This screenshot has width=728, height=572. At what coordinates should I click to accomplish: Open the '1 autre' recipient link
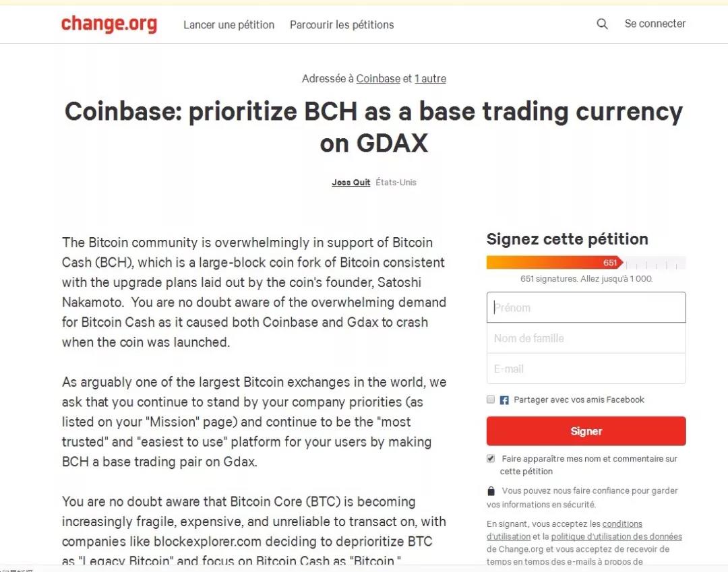pos(430,78)
